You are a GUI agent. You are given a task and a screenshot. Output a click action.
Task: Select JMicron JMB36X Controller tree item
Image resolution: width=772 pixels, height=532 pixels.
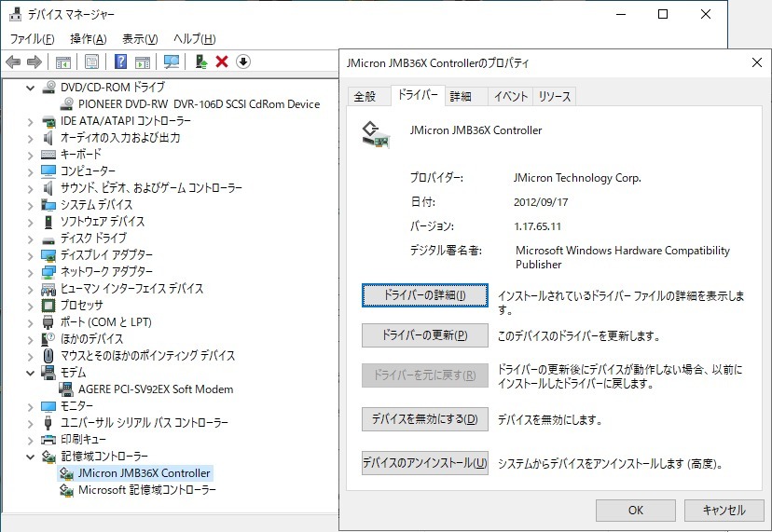(x=144, y=473)
